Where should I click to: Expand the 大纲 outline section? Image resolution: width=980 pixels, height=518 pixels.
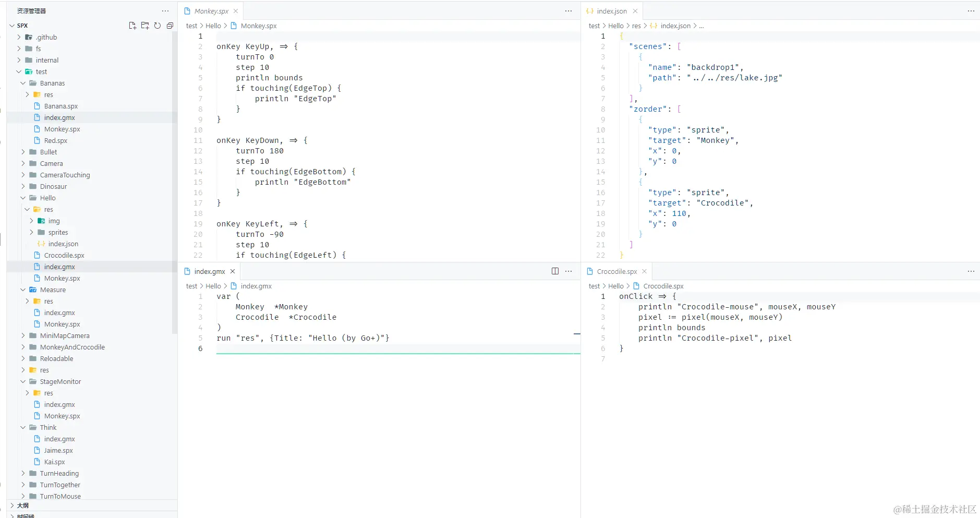pos(12,505)
